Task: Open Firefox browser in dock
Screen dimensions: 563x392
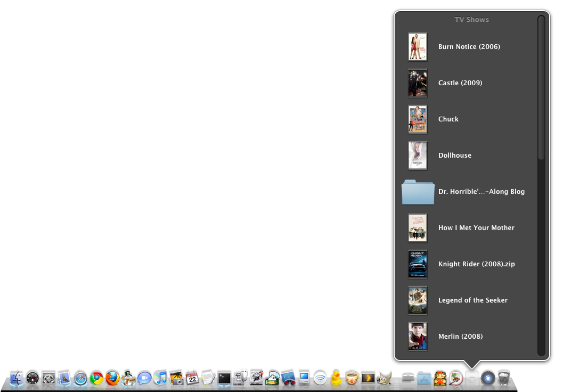Action: point(112,378)
